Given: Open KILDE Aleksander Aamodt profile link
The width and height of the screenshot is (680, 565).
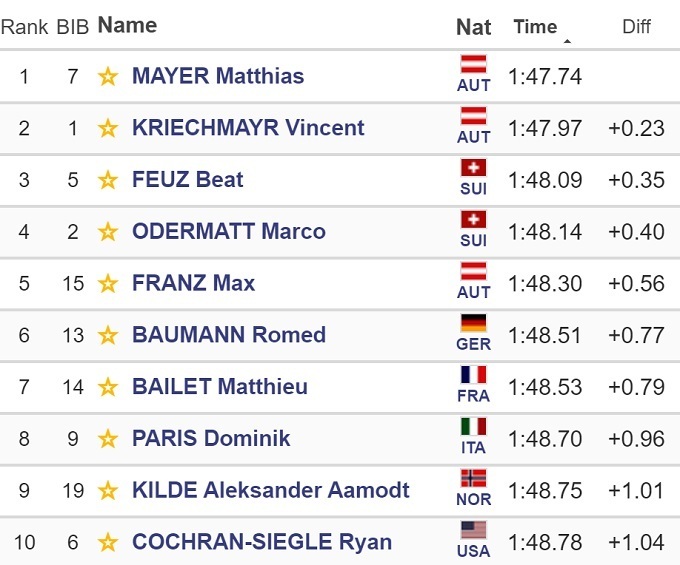Looking at the screenshot, I should [x=270, y=491].
